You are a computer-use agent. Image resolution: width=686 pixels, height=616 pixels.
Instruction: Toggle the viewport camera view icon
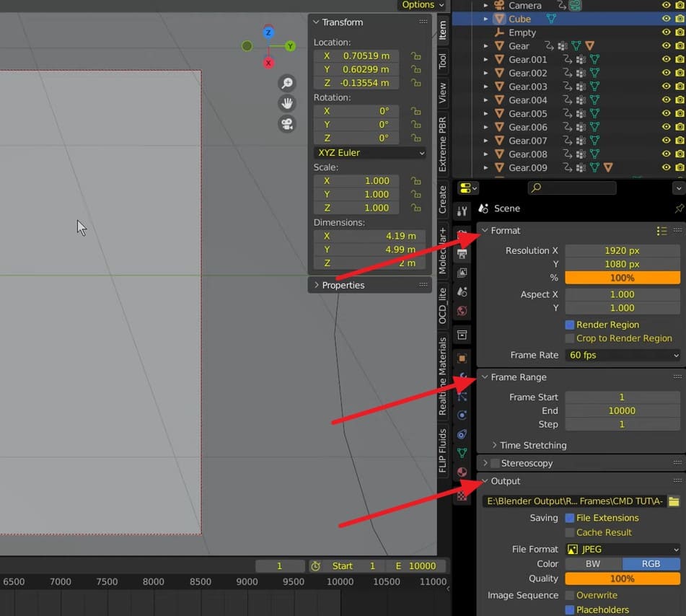pyautogui.click(x=287, y=124)
